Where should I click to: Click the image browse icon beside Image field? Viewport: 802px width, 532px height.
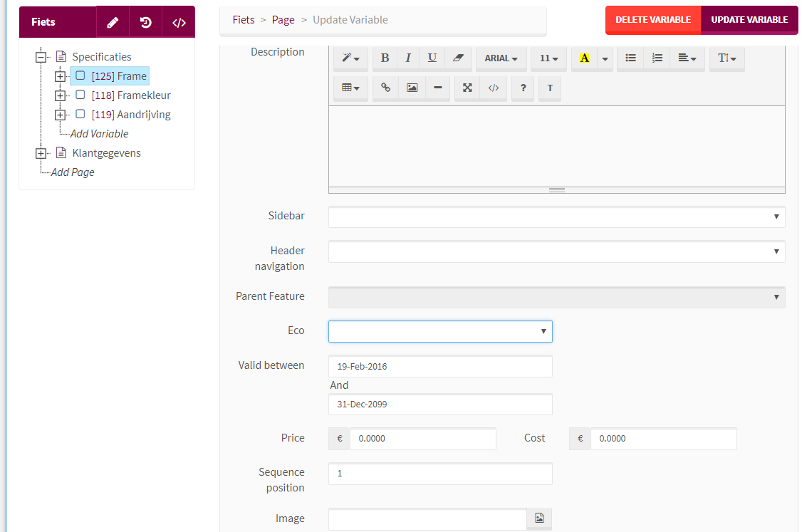(539, 518)
